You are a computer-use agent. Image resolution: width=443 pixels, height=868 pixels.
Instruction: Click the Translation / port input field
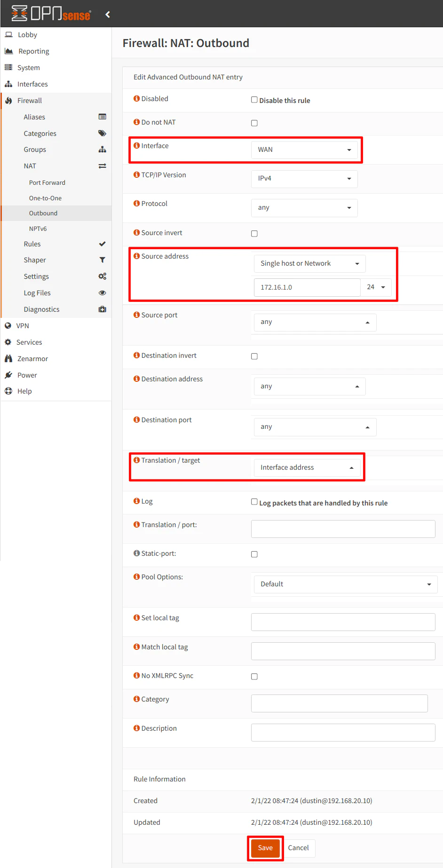click(343, 529)
